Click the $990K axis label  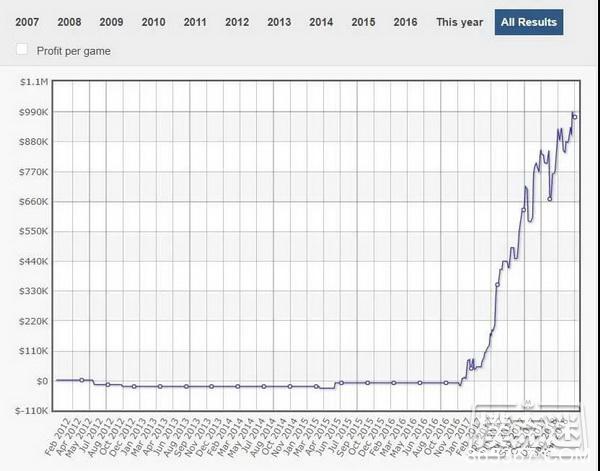(34, 112)
